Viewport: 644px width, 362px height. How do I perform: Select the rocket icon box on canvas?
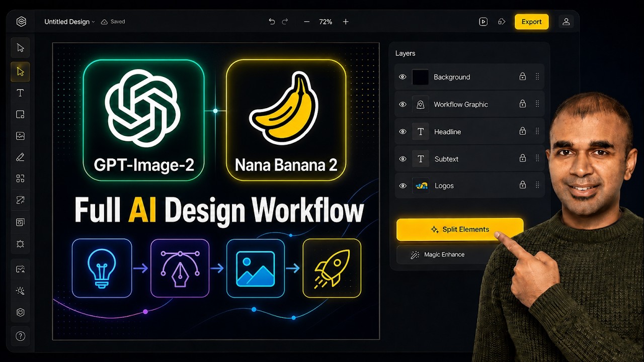(332, 268)
